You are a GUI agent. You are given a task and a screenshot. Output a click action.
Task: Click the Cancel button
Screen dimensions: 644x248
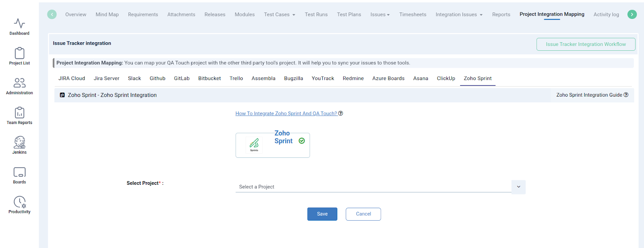point(363,214)
